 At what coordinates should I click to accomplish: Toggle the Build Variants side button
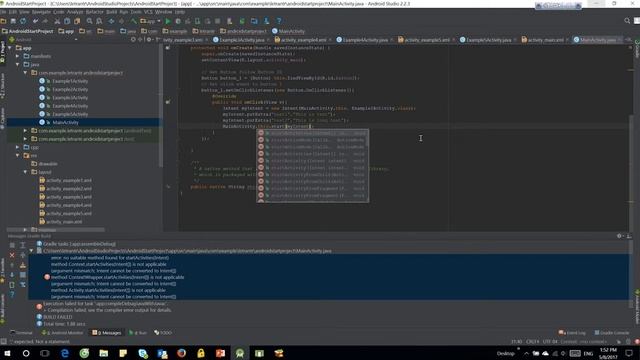coord(2,309)
